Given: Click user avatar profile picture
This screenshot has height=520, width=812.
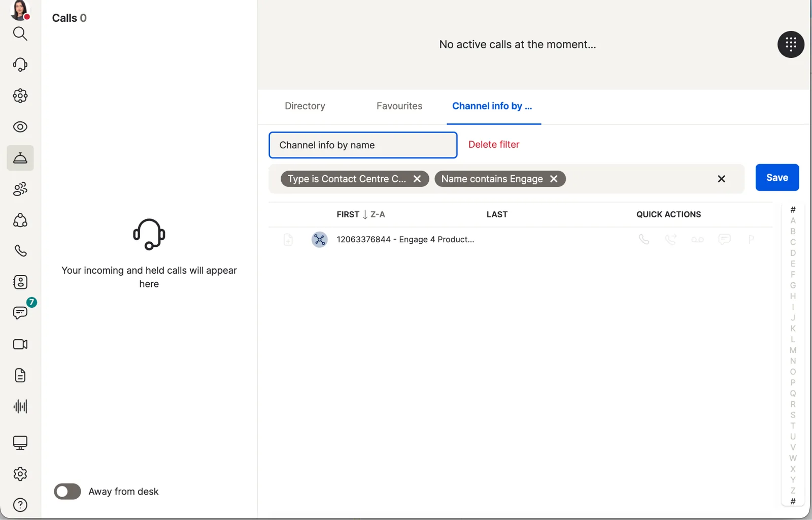Looking at the screenshot, I should (x=20, y=10).
